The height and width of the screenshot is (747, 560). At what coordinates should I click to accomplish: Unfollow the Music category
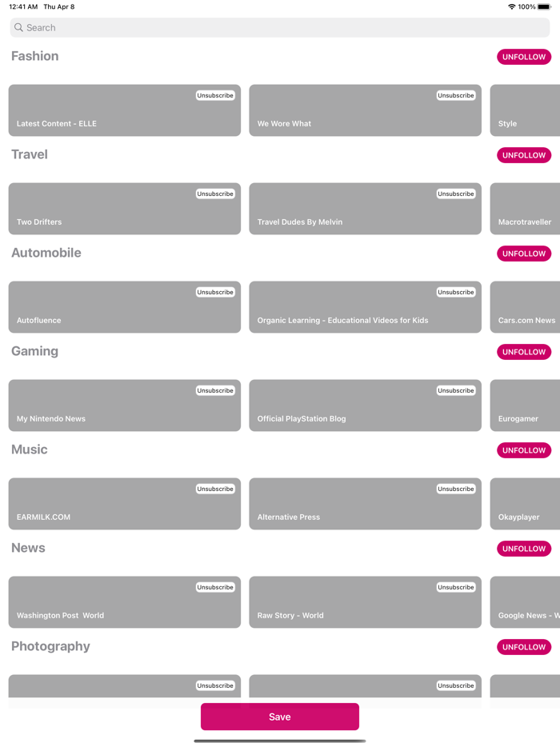tap(523, 450)
